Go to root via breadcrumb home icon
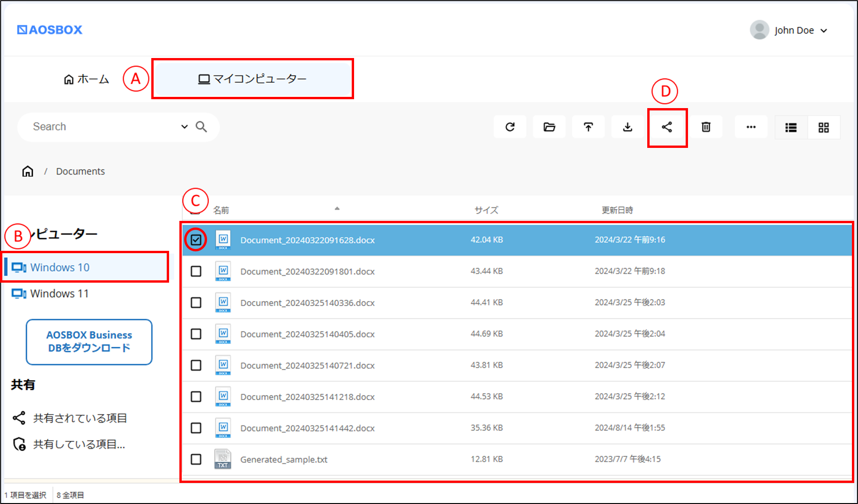The image size is (858, 504). [x=28, y=171]
